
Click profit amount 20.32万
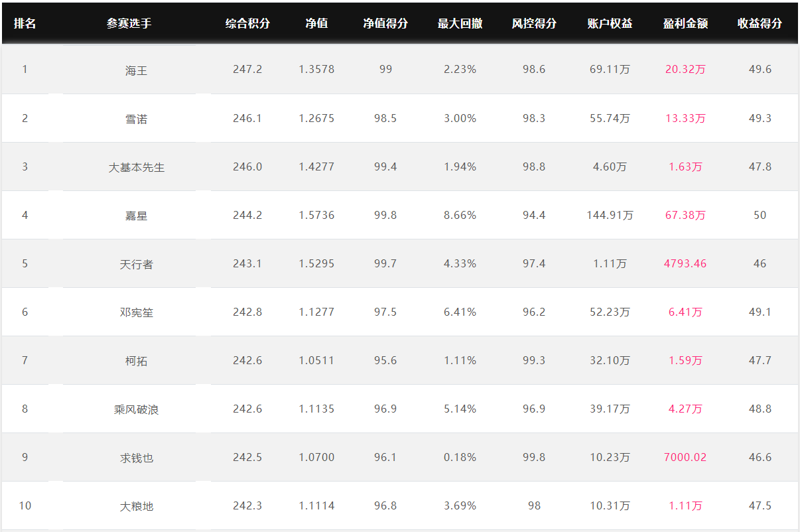click(685, 69)
